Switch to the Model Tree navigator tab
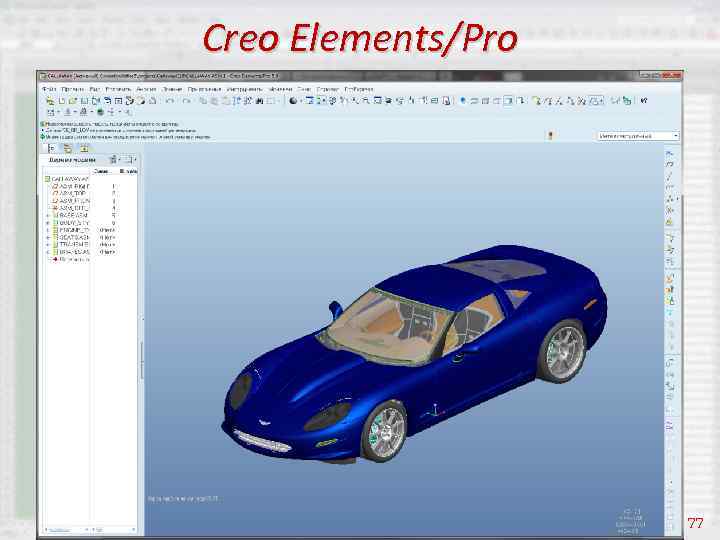 [x=51, y=148]
